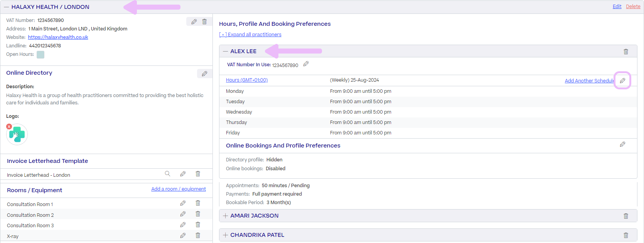Screen dimensions: 644x243
Task: Remove Alex Lee from this location
Action: click(x=626, y=52)
